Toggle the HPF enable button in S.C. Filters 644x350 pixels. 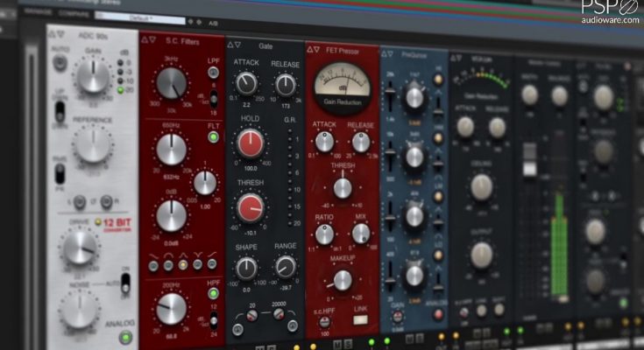(x=213, y=293)
